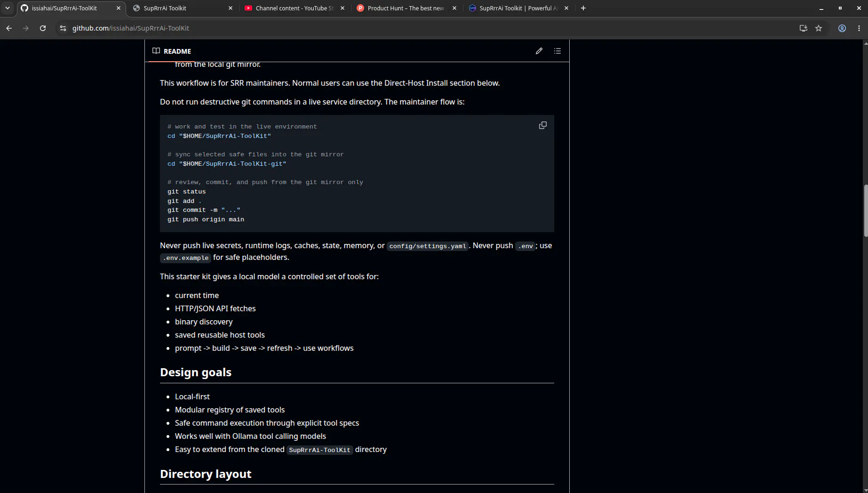The image size is (868, 493).
Task: Close the YouTube Studio channel content tab
Action: tap(342, 8)
